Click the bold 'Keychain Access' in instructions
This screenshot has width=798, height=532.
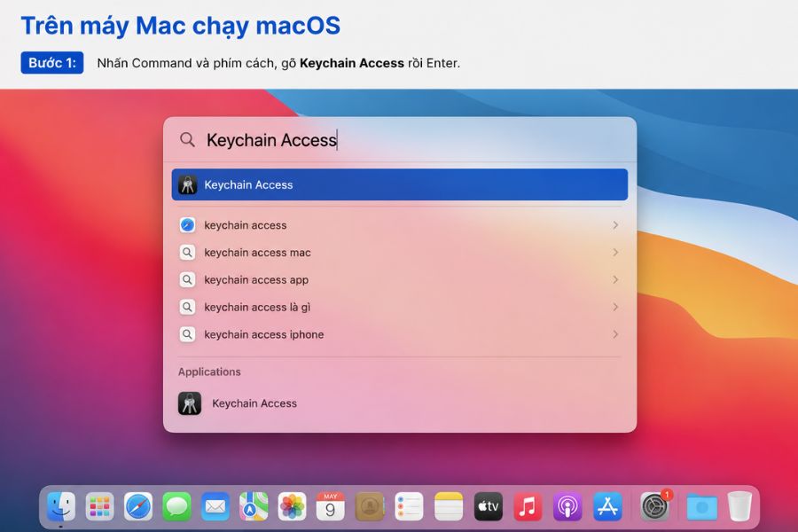(352, 63)
